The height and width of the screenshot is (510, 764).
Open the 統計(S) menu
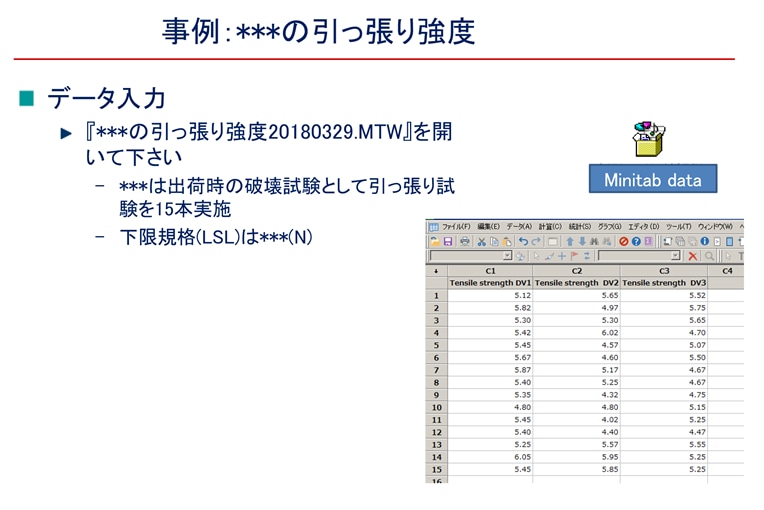coord(580,227)
